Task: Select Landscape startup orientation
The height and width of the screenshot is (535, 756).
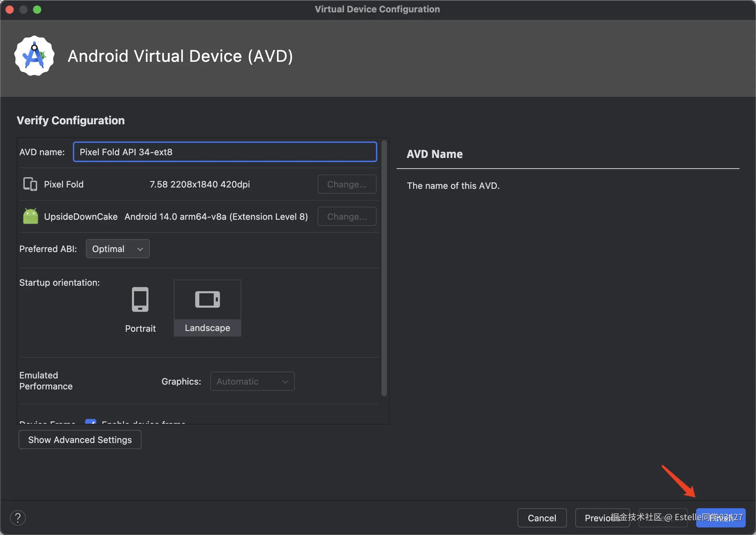Action: pyautogui.click(x=207, y=328)
